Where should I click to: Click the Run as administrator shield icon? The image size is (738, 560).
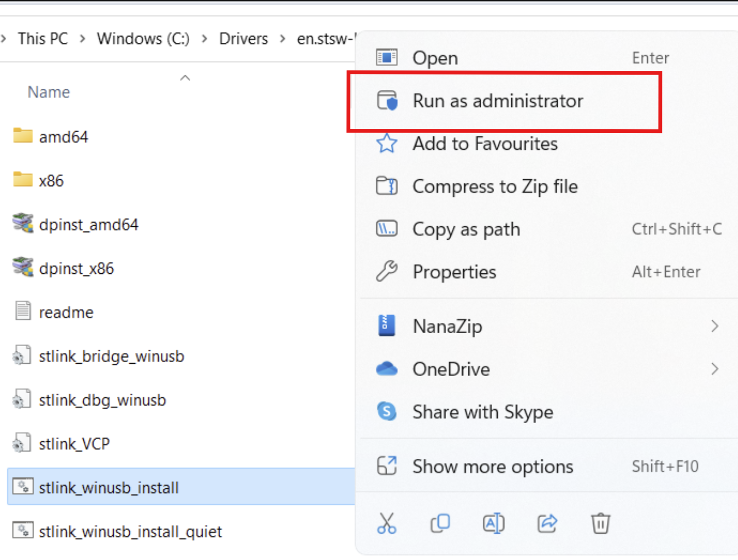[x=387, y=100]
